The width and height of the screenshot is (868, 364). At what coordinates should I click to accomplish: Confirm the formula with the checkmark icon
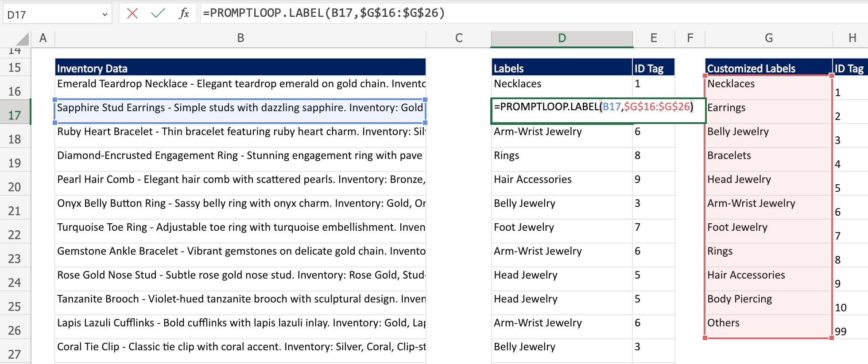coord(158,13)
